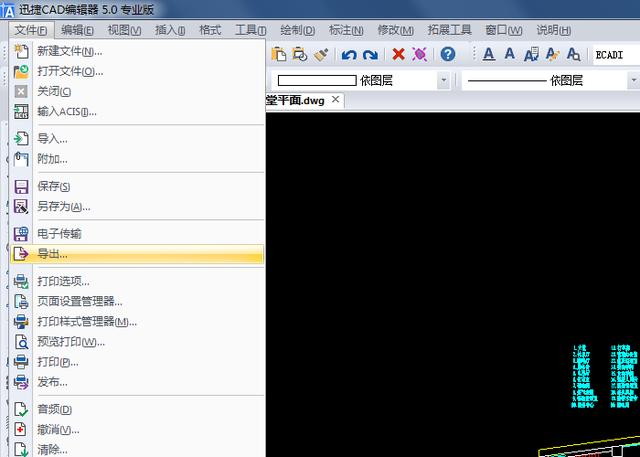Select 导出... highlighted menu entry

click(137, 254)
